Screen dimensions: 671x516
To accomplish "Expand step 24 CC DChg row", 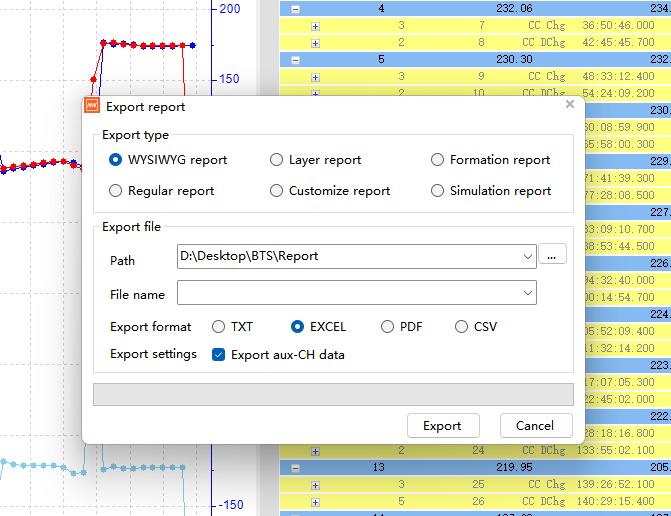I will pyautogui.click(x=315, y=451).
